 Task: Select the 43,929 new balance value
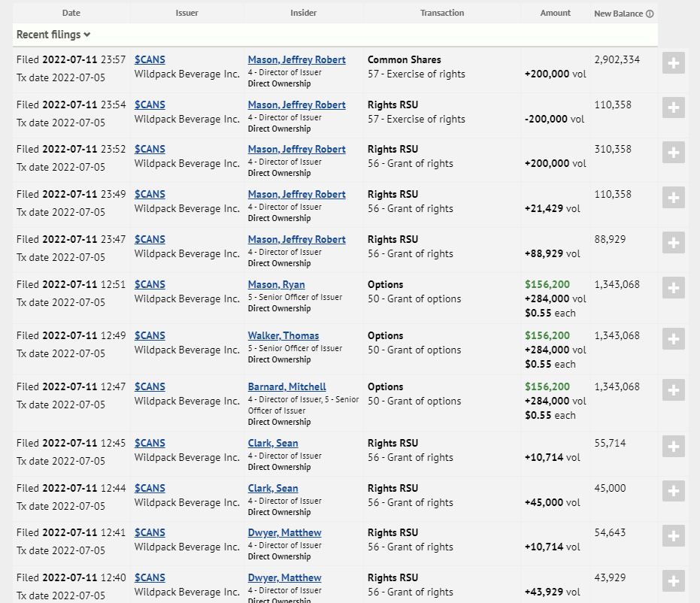pos(610,577)
